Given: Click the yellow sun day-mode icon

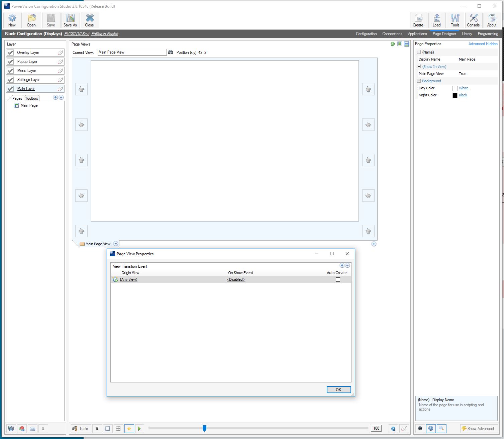Looking at the screenshot, I should click(129, 429).
